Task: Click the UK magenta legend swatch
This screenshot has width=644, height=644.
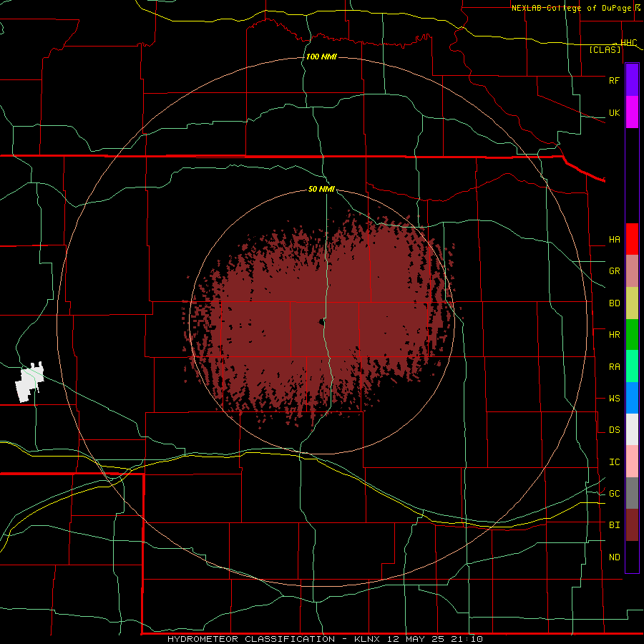Action: (632, 112)
